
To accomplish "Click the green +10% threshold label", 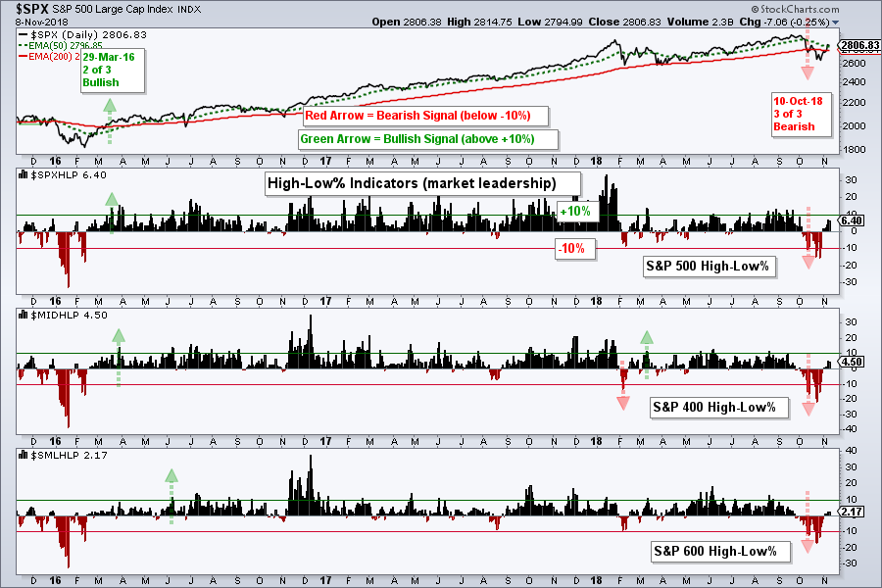I will (576, 212).
